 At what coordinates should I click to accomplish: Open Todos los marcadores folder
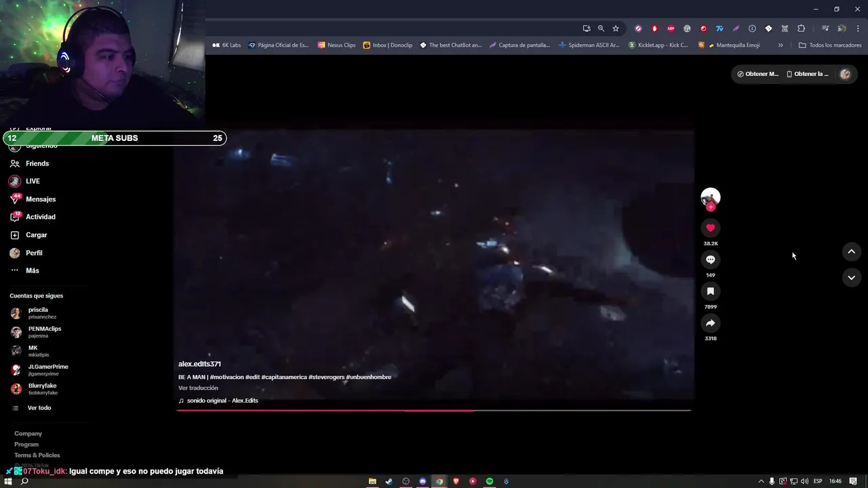(830, 45)
